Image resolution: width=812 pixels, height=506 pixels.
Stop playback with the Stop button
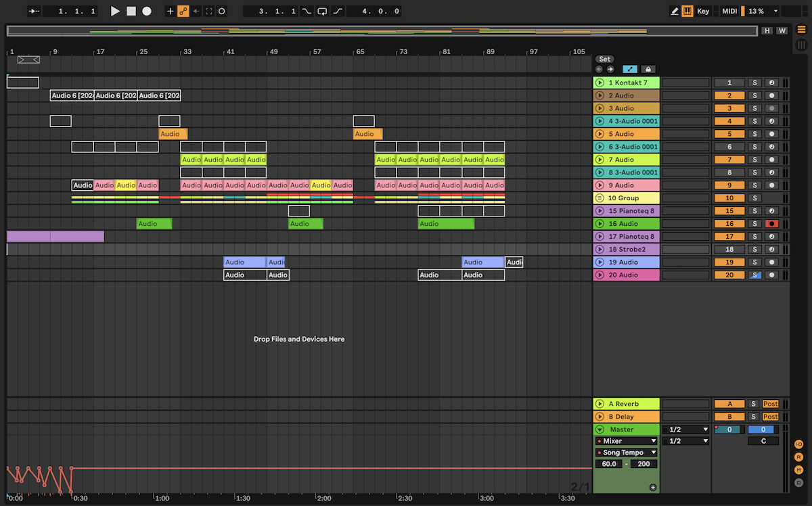(x=131, y=11)
